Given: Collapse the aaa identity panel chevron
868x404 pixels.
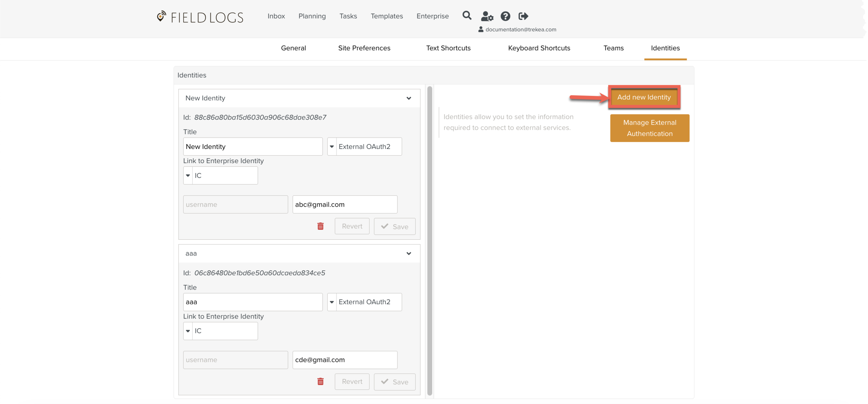Looking at the screenshot, I should coord(409,254).
